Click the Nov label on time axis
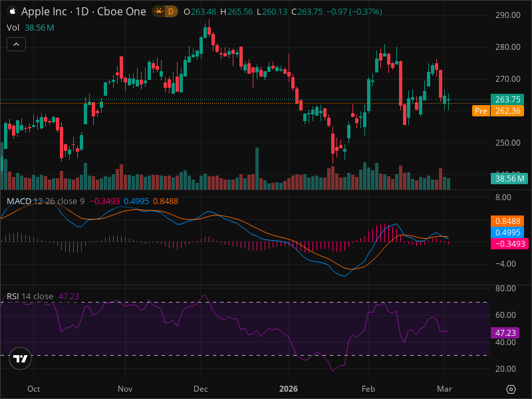 click(x=125, y=389)
